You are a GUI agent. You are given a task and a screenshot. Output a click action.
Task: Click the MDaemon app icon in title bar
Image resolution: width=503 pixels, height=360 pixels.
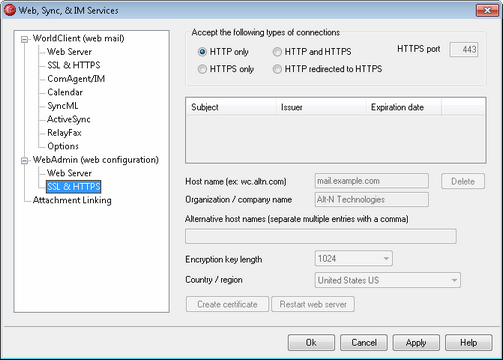(x=9, y=10)
